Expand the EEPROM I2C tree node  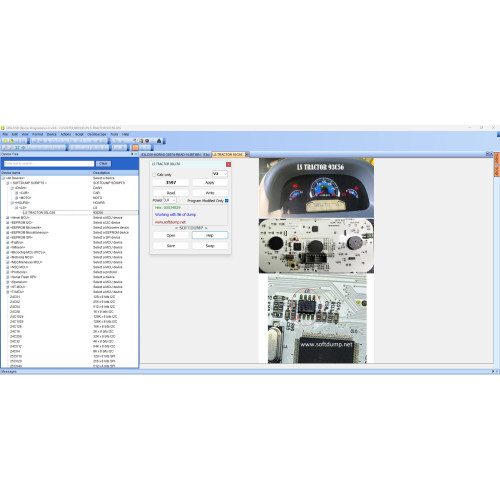8,223
